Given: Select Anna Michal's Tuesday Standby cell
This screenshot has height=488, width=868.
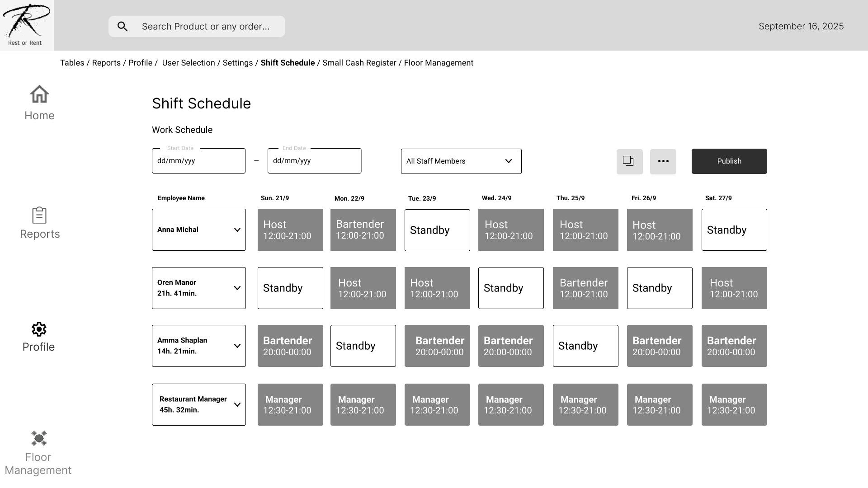Looking at the screenshot, I should point(437,230).
